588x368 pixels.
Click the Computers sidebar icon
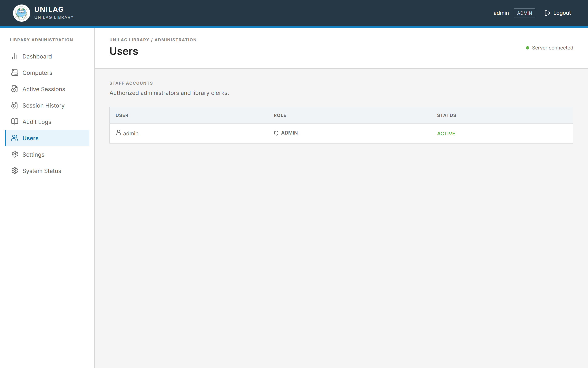tap(14, 73)
